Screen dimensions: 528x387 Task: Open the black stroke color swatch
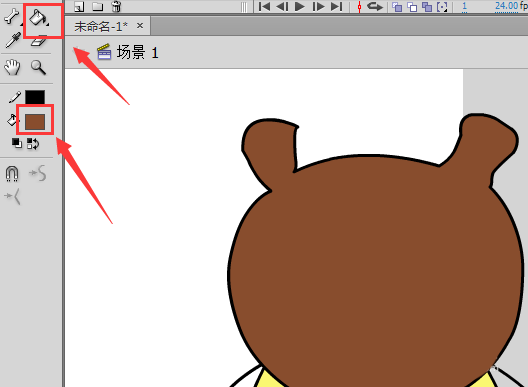[x=35, y=97]
